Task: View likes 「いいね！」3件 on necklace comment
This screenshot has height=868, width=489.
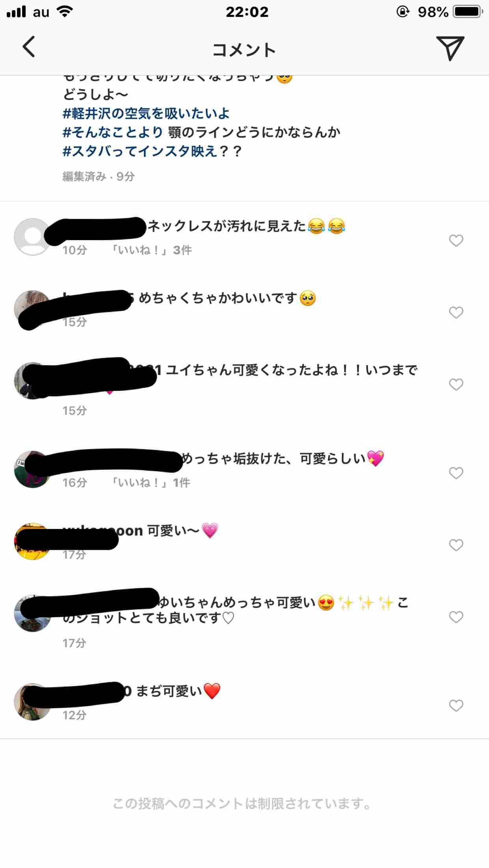Action: (x=151, y=250)
